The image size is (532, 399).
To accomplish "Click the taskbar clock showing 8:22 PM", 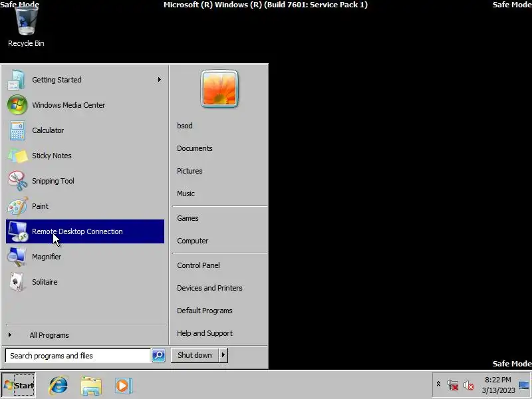I will 498,385.
